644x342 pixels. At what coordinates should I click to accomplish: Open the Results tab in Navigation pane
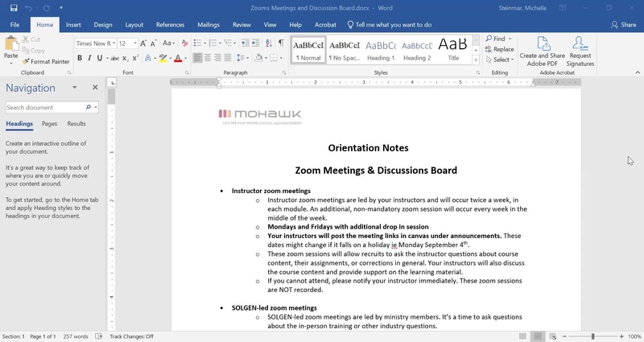[x=76, y=124]
